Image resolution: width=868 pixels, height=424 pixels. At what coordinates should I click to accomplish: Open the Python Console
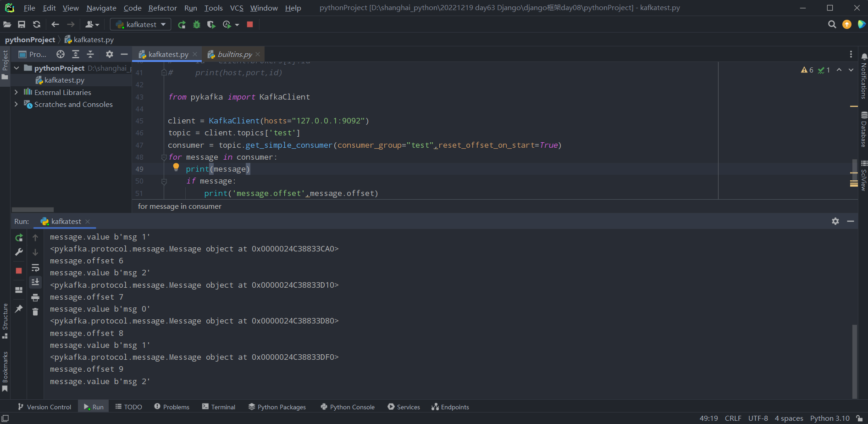[348, 407]
